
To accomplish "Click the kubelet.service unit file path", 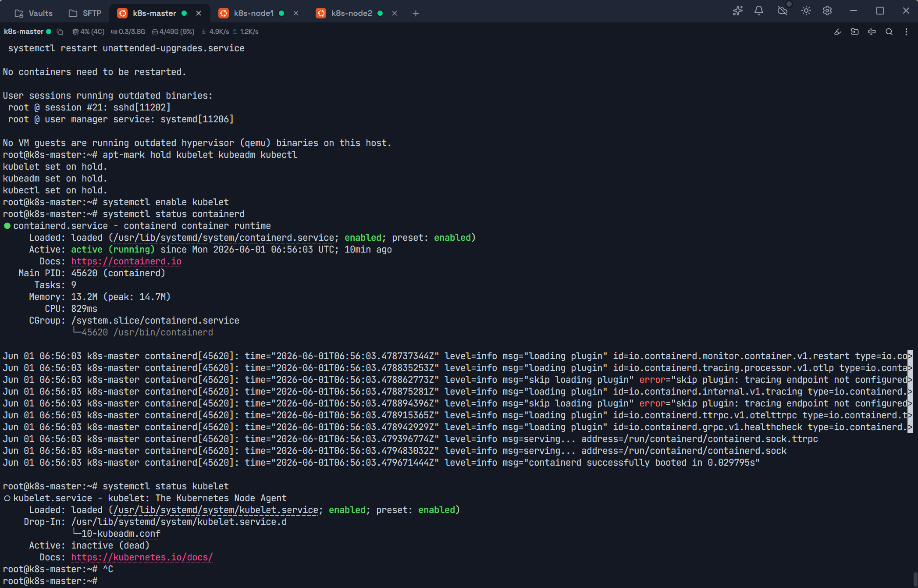I will point(216,510).
